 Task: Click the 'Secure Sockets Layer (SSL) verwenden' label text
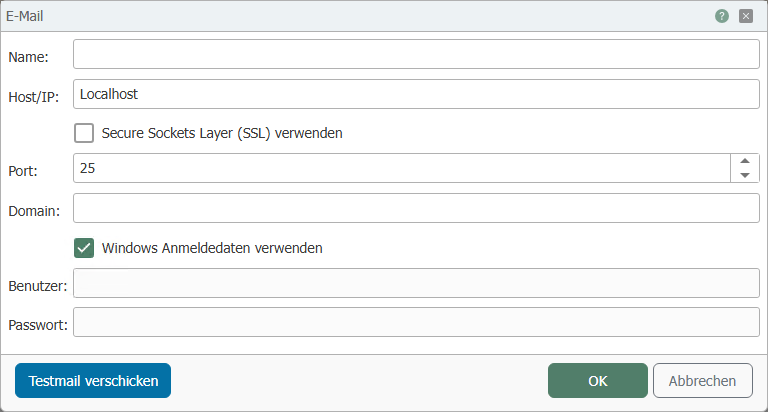tap(222, 133)
